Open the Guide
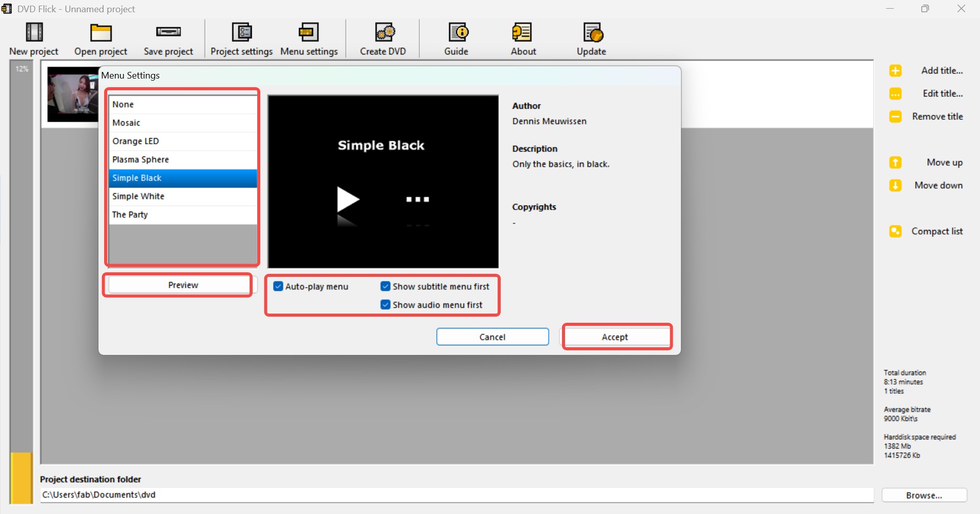 coord(456,38)
